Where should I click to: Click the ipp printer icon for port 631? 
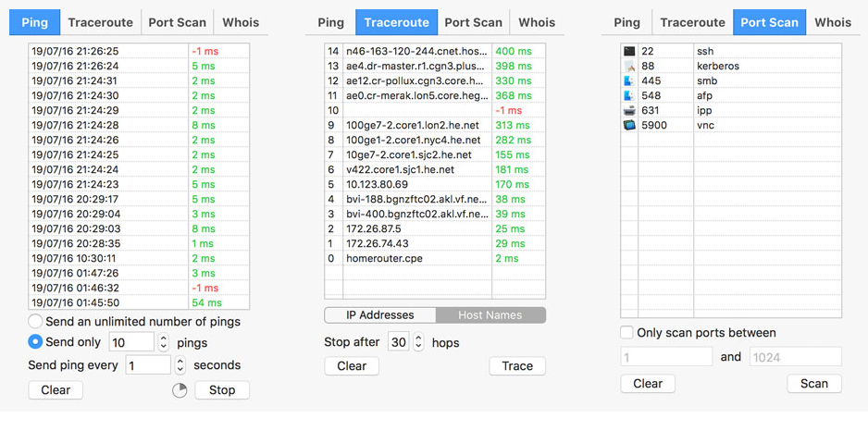tap(629, 110)
